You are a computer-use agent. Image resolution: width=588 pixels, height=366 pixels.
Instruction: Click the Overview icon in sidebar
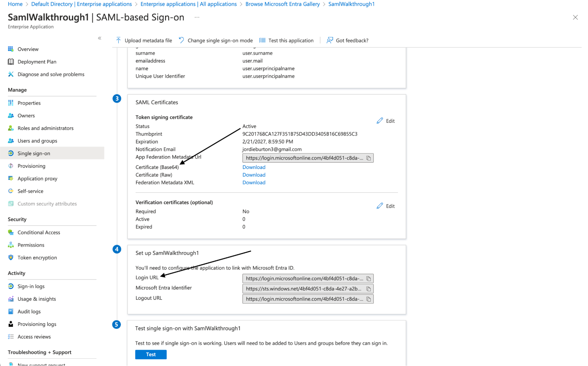point(11,49)
